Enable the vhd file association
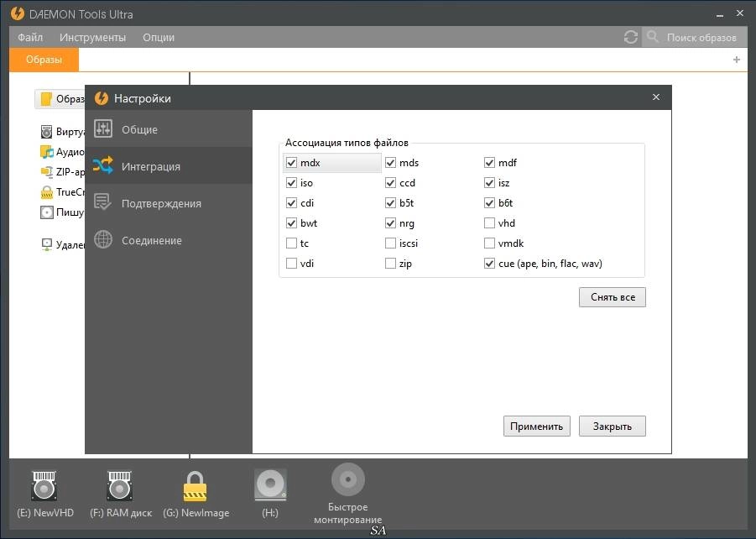Screen dimensions: 756x539 pyautogui.click(x=489, y=223)
